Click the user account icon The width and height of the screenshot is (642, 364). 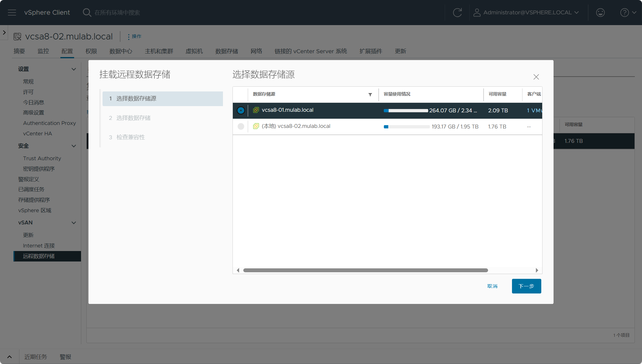(477, 13)
